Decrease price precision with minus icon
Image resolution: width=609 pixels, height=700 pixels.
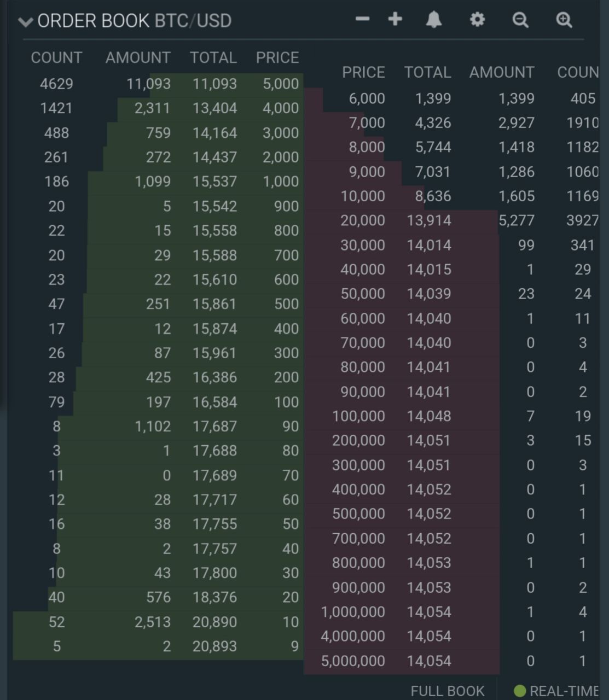(362, 20)
